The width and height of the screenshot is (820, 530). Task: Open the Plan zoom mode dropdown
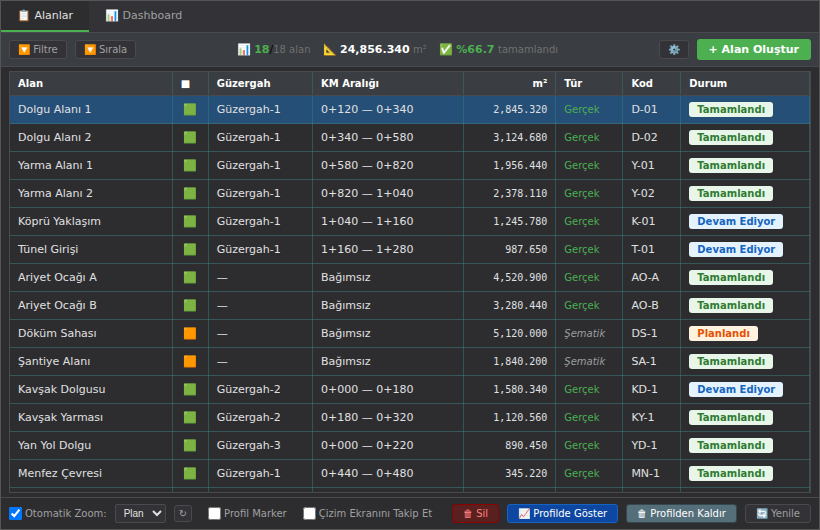pyautogui.click(x=140, y=513)
